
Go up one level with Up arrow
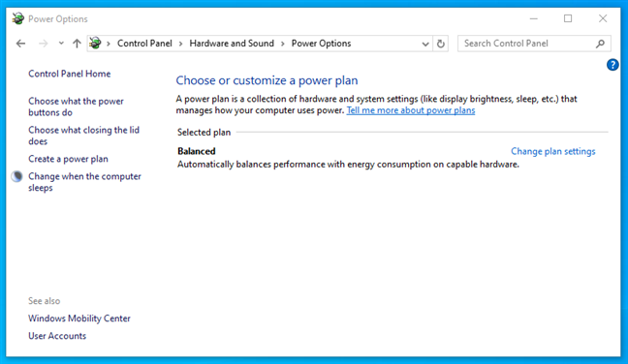77,44
